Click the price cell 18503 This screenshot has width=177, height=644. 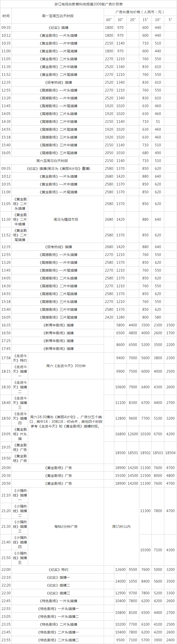[158, 453]
